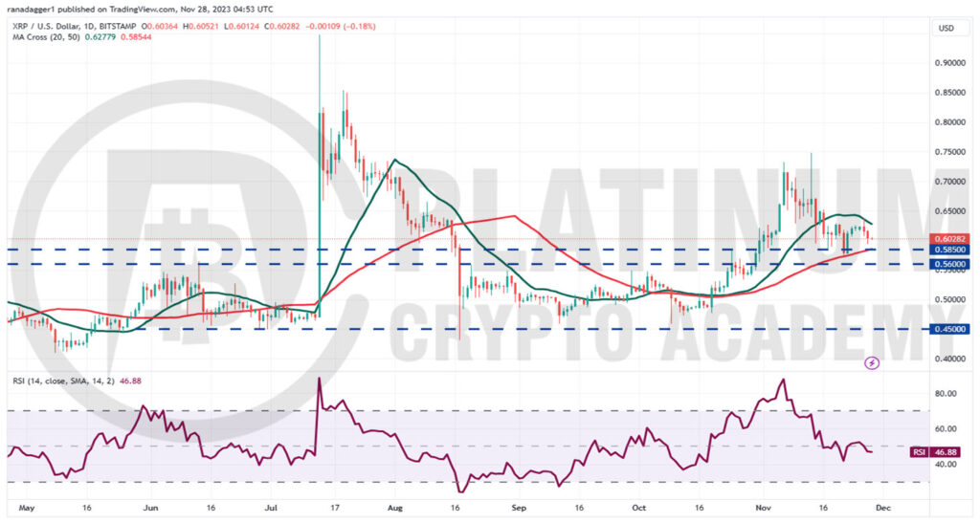
Task: Click the 0.56000 horizontal line price label
Action: [950, 265]
